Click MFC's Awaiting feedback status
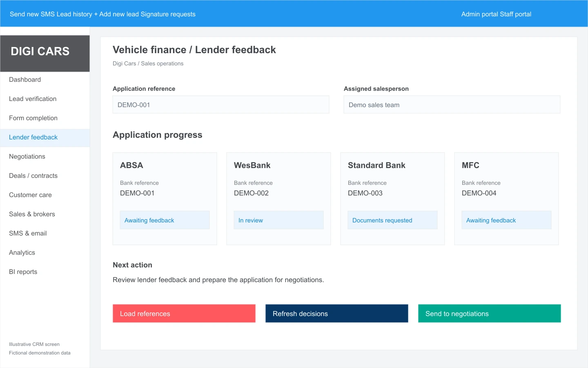The height and width of the screenshot is (368, 588). (506, 220)
